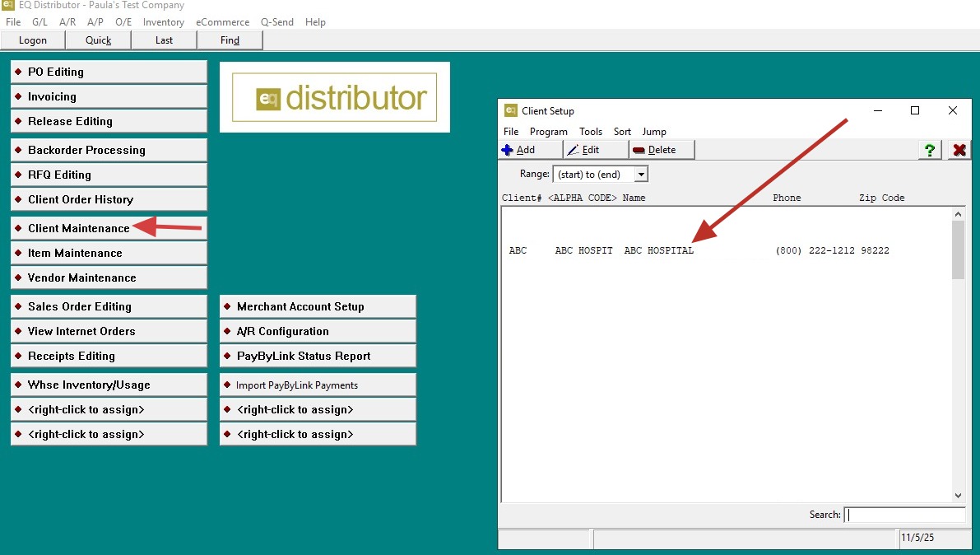Open A/R Configuration

318,331
